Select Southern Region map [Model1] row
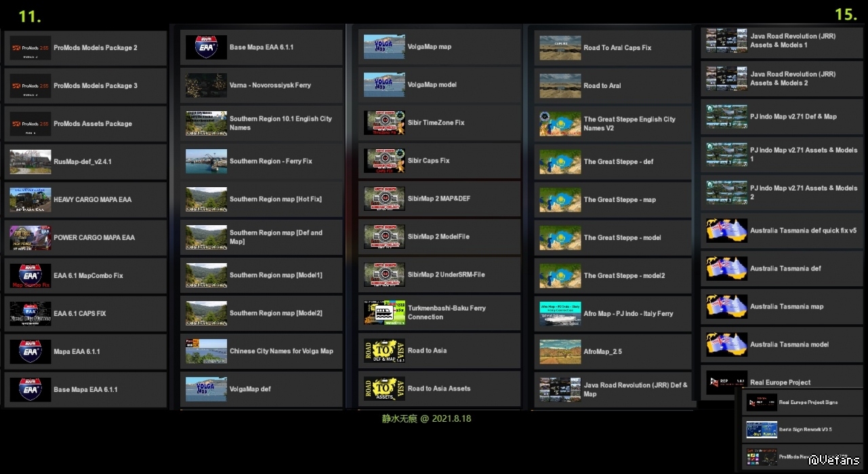Screen dimensions: 868x474 [x=262, y=275]
